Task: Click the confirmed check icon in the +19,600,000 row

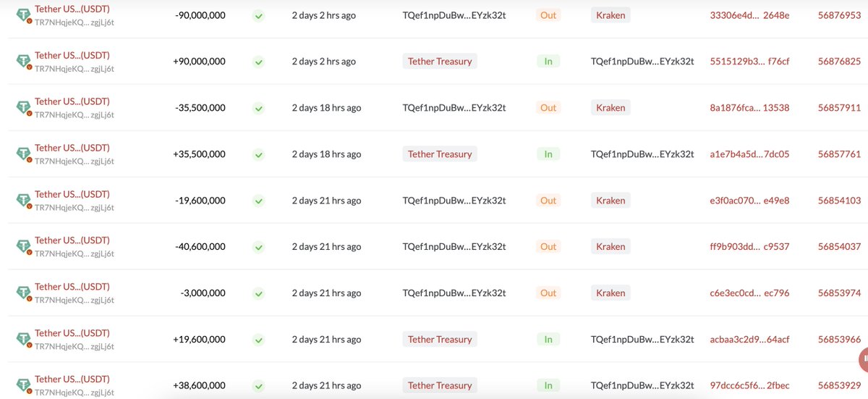Action: (258, 340)
